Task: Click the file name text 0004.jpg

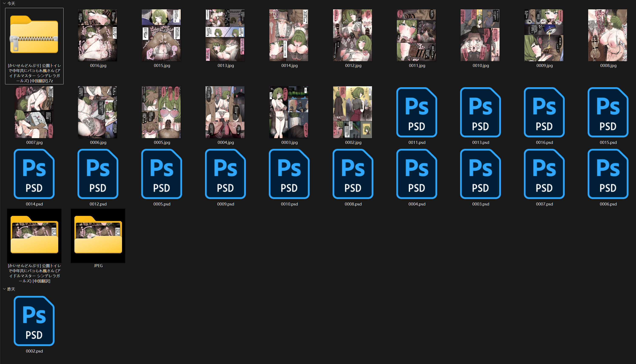Action: point(226,142)
